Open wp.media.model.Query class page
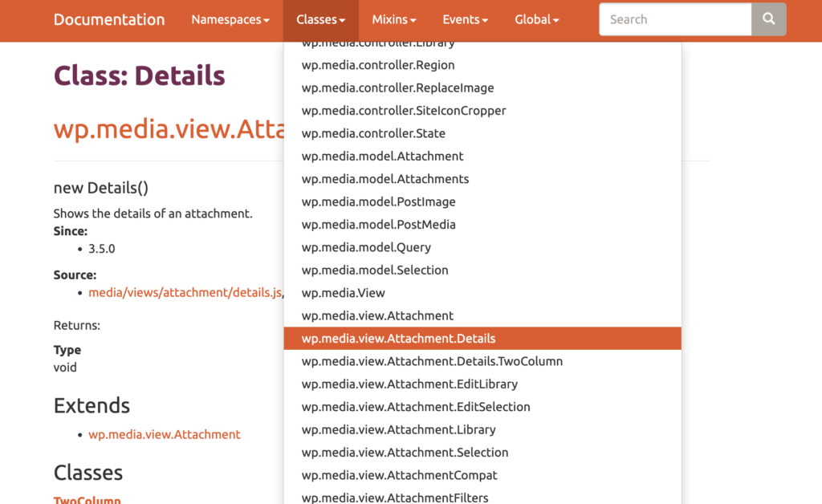 (366, 247)
